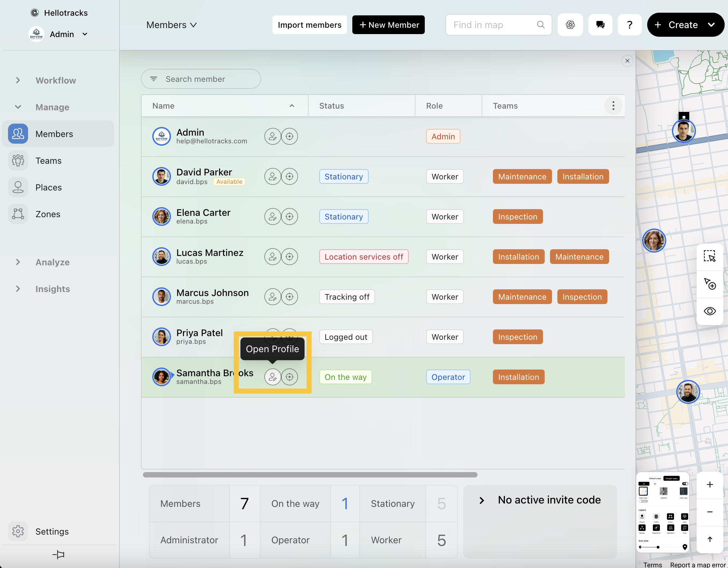Click the north-up arrow map button
The height and width of the screenshot is (568, 728).
(x=710, y=539)
